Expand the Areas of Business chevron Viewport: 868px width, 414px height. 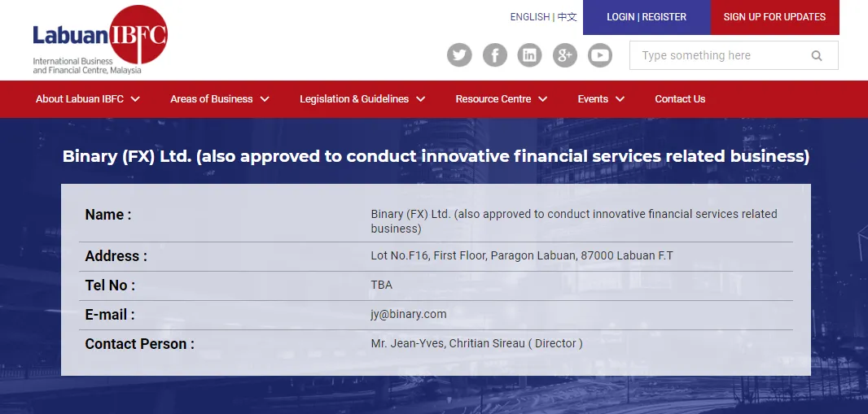pos(265,99)
